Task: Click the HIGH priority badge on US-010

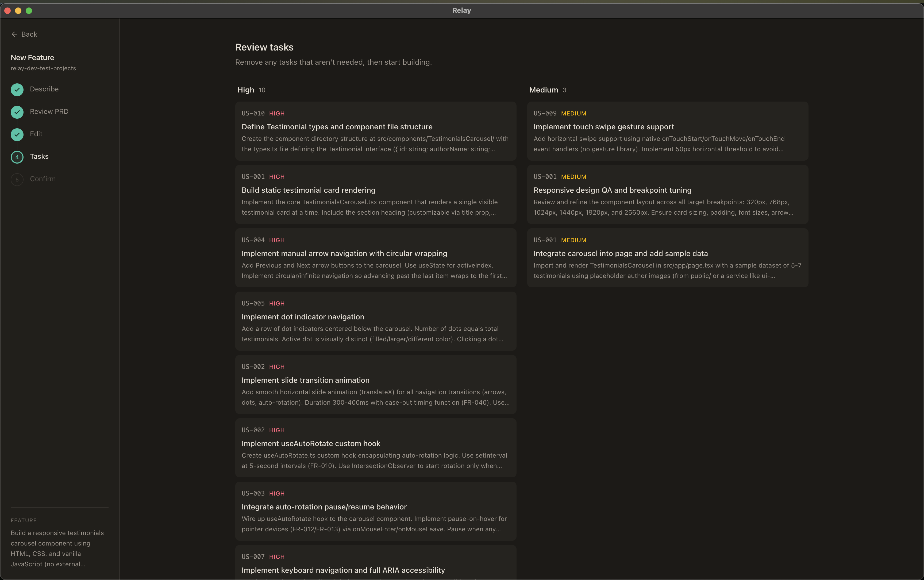Action: click(277, 114)
